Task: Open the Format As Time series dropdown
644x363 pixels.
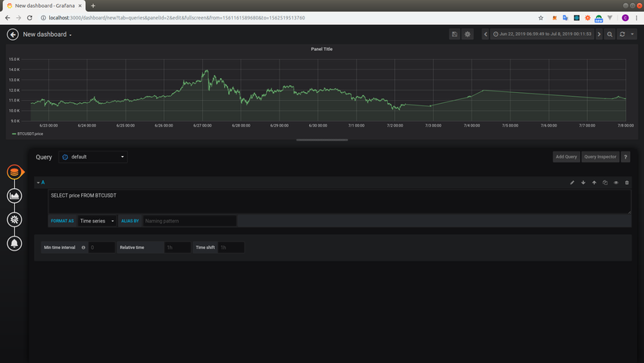Action: 98,221
